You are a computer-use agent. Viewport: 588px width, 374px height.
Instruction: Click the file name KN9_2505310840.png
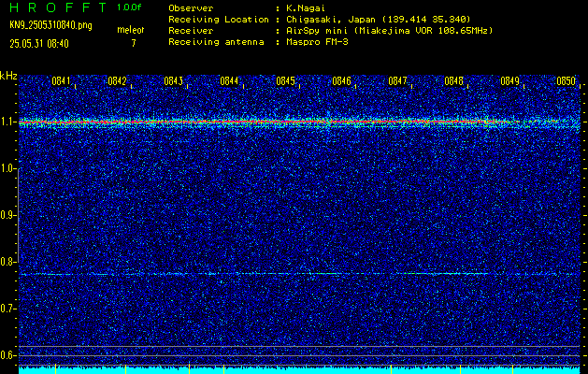point(50,25)
